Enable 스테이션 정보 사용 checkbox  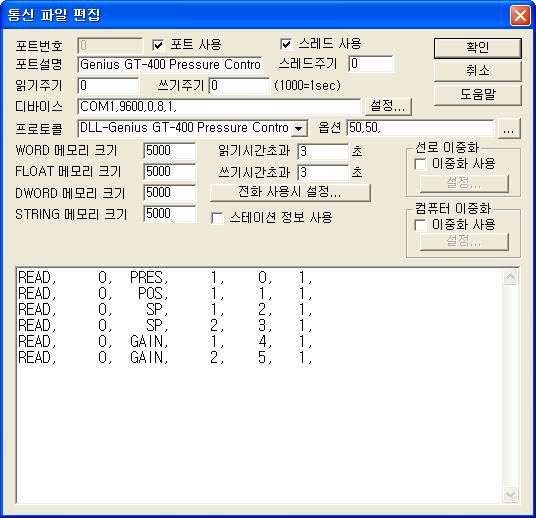point(217,218)
